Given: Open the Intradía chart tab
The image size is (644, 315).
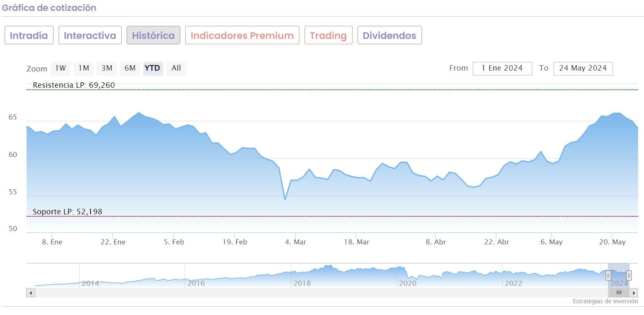Looking at the screenshot, I should click(29, 36).
